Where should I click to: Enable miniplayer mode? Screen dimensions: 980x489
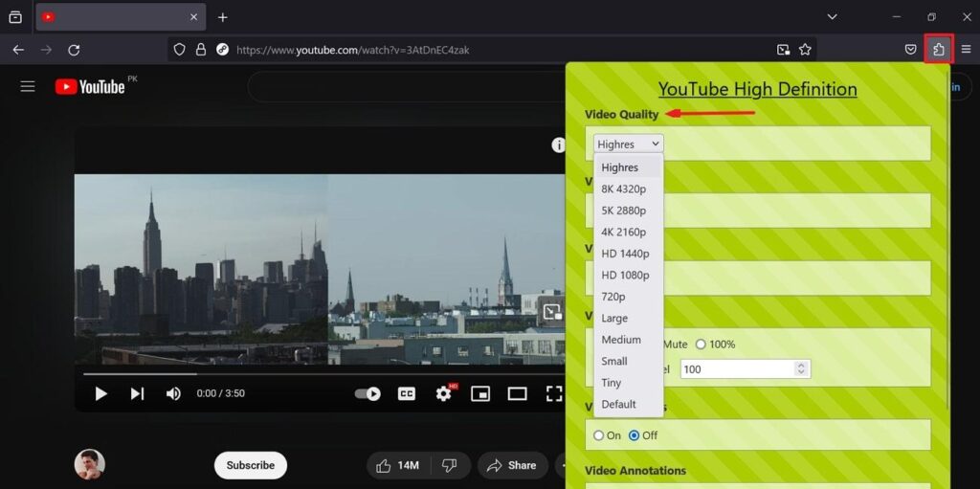(x=480, y=393)
